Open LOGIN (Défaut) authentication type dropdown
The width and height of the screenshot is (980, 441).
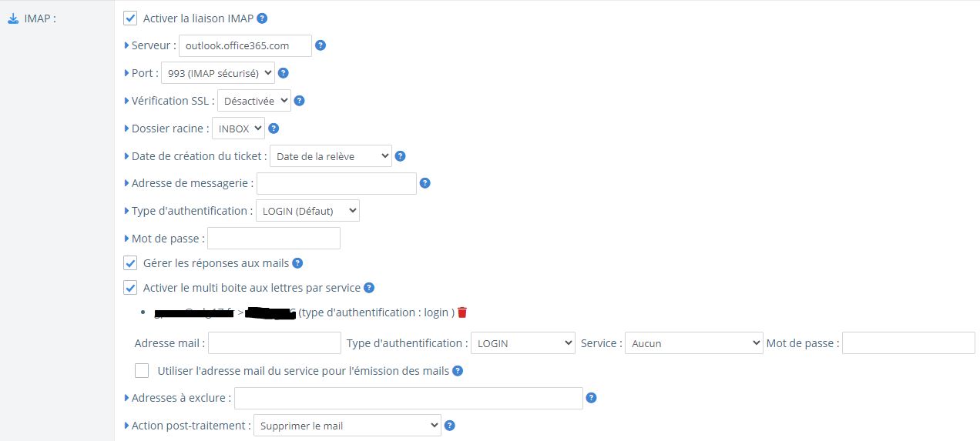[307, 211]
